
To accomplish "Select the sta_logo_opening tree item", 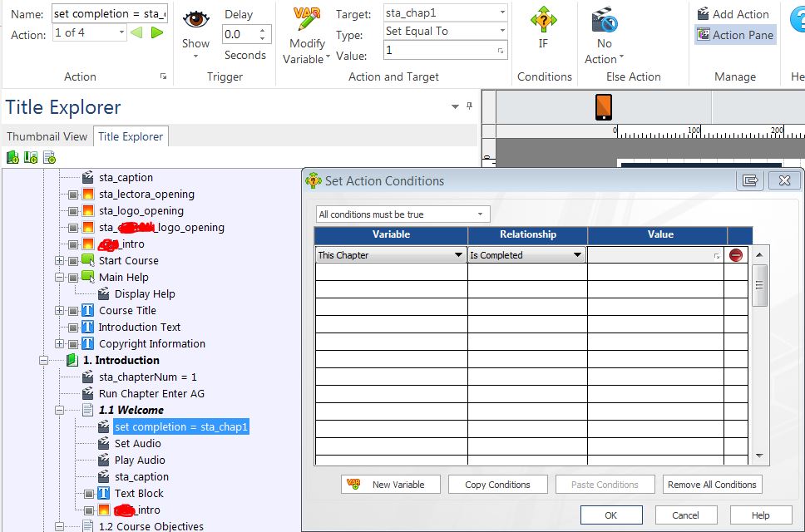I will click(141, 211).
